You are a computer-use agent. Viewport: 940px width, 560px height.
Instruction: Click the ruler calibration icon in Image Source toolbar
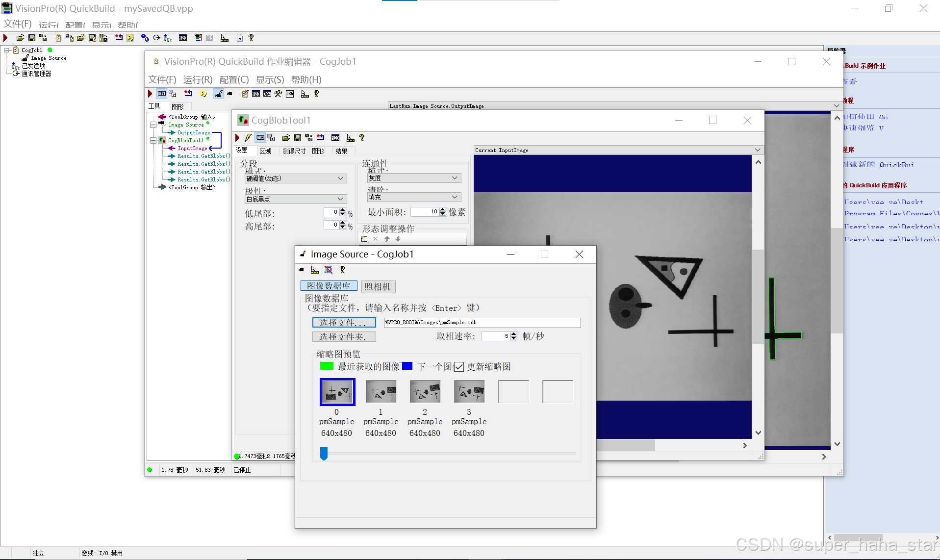tap(315, 270)
